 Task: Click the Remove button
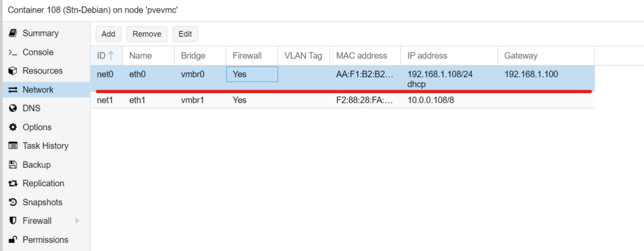pyautogui.click(x=147, y=34)
